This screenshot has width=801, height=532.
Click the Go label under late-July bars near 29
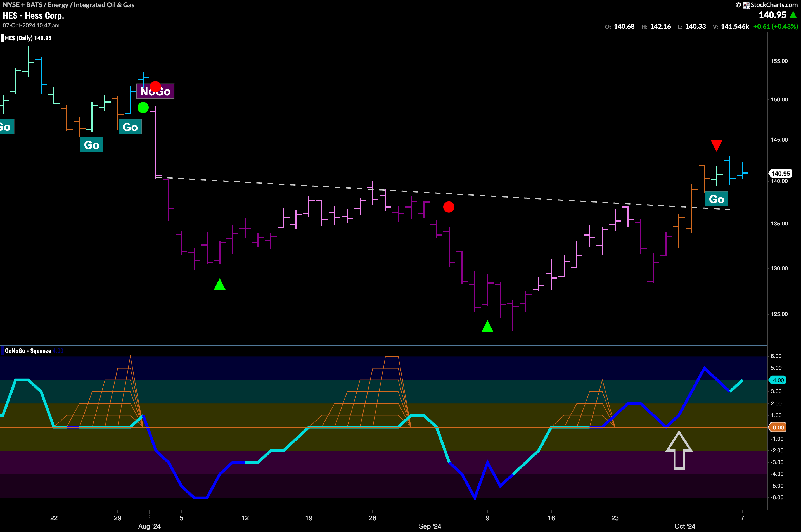pyautogui.click(x=130, y=127)
